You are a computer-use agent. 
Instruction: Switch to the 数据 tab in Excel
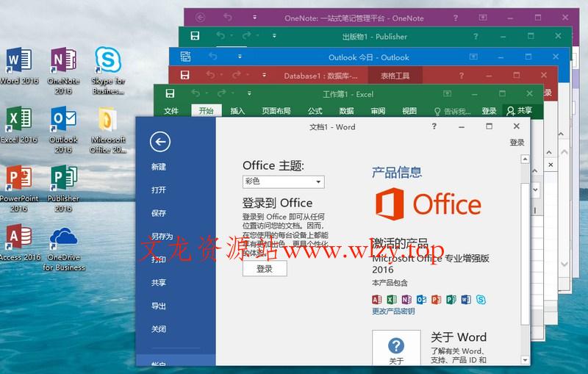[x=346, y=111]
